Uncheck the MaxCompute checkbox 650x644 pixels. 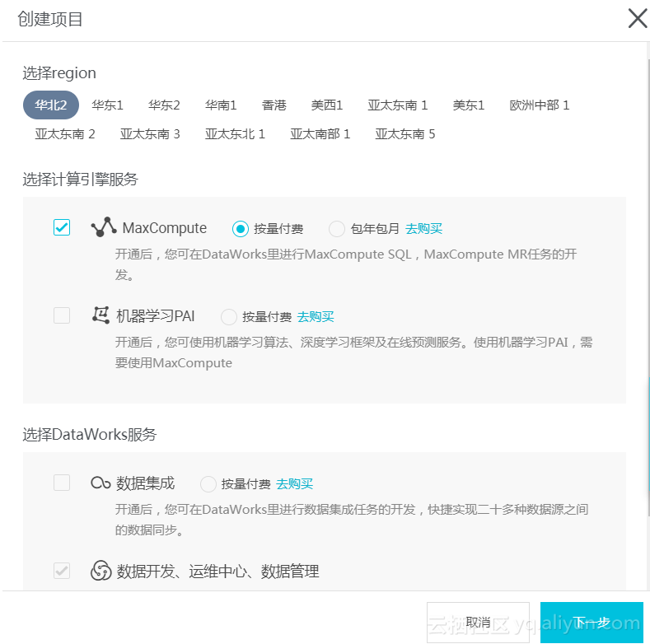coord(62,227)
